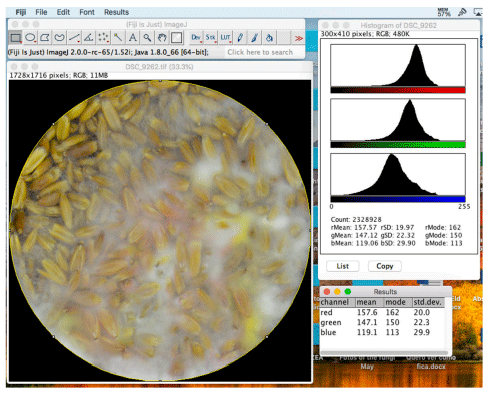Click the 113 mode value cell
The width and height of the screenshot is (490, 394).
pos(392,332)
